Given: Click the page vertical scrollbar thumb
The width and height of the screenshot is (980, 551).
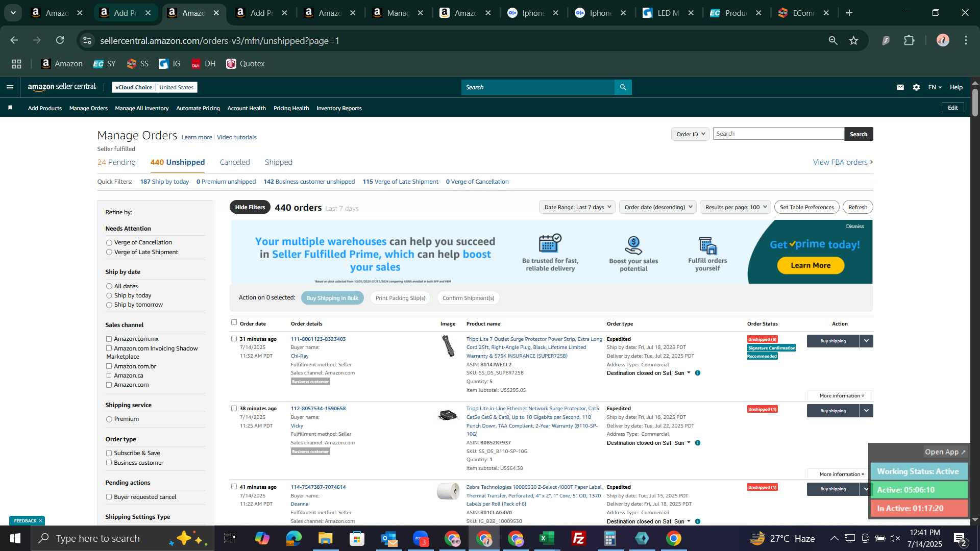Looking at the screenshot, I should pyautogui.click(x=975, y=102).
